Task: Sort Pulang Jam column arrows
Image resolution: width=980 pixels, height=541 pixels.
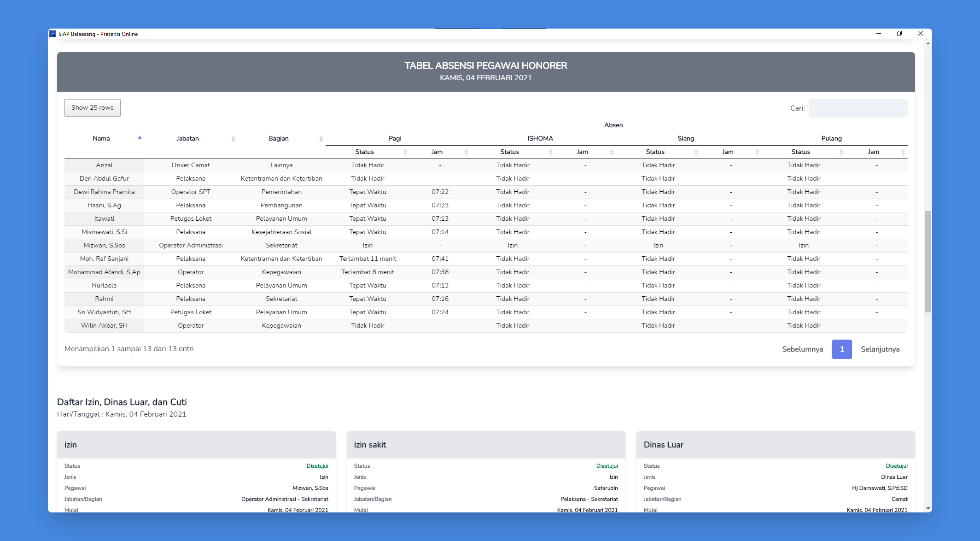Action: [x=903, y=152]
